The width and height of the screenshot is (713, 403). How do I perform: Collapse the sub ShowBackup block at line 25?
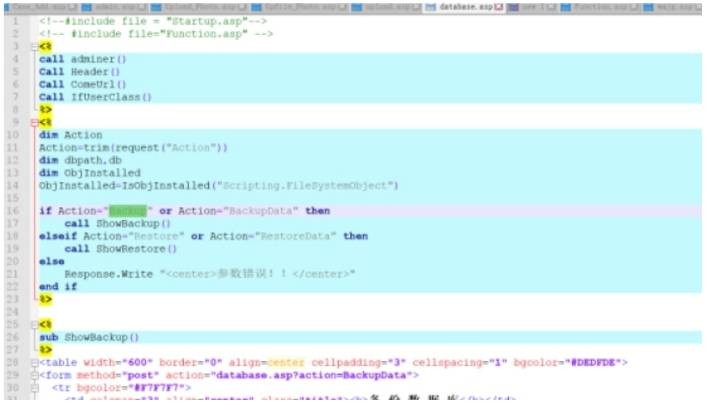tap(33, 325)
